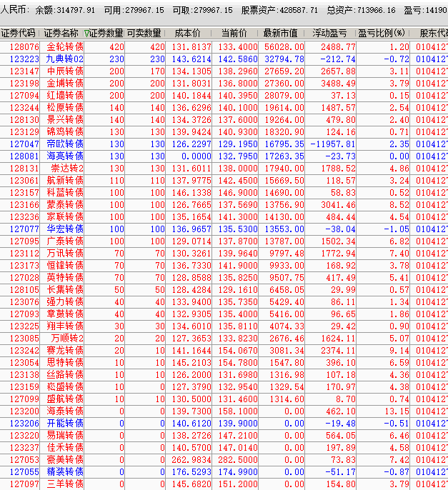Select the 豪美转债 row name
The height and width of the screenshot is (490, 448).
tap(65, 460)
